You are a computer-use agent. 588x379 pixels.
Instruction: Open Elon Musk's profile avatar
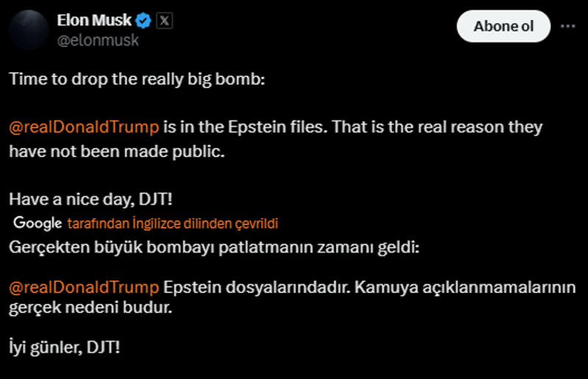[x=29, y=30]
